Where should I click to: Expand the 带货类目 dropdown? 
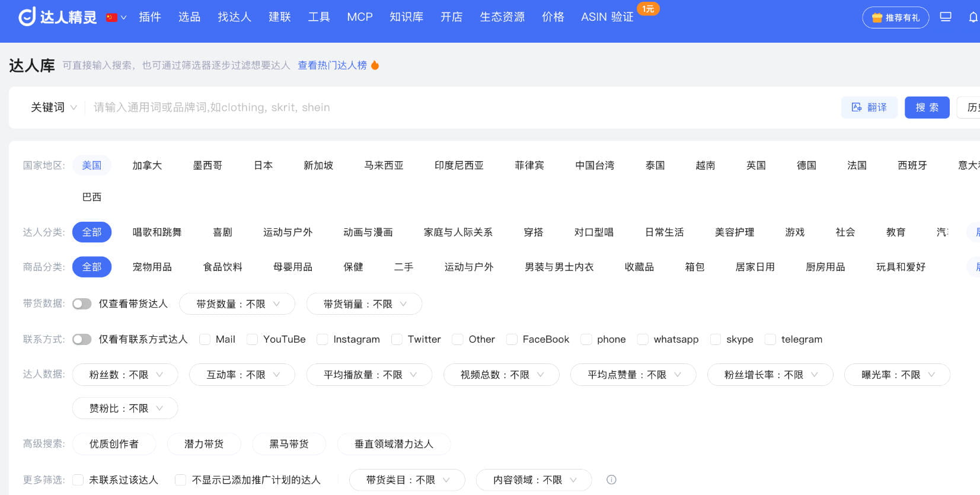coord(407,480)
